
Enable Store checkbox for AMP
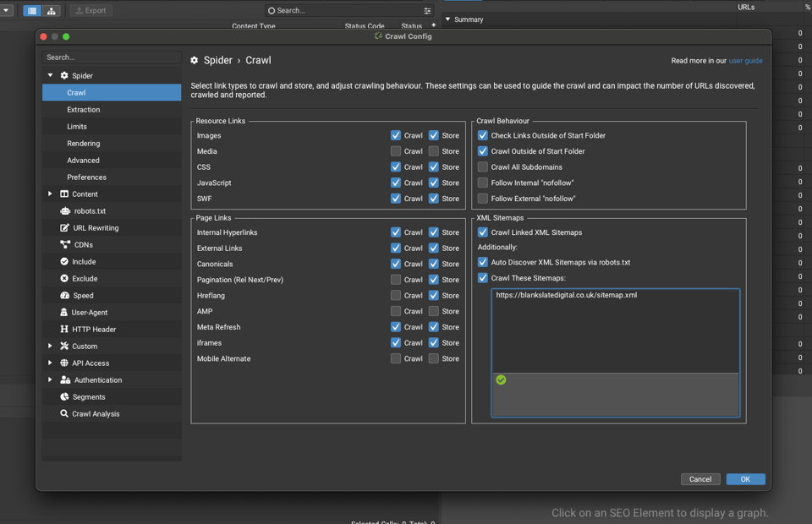433,311
